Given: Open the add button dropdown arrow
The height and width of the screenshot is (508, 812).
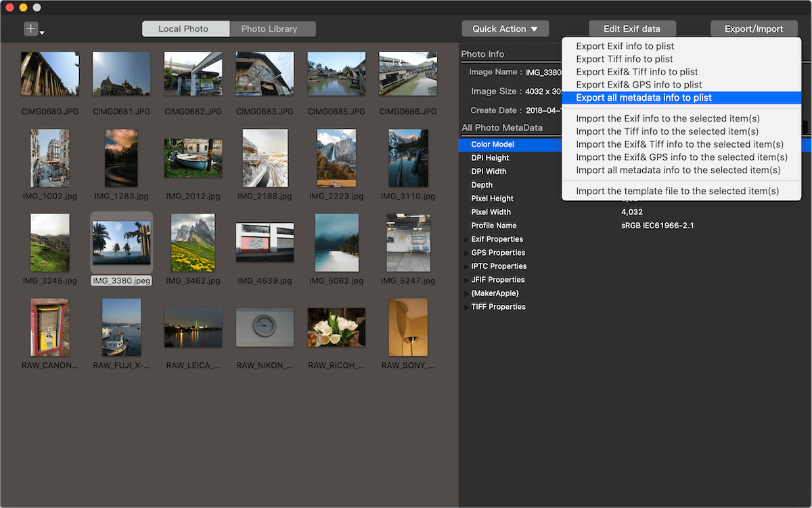Looking at the screenshot, I should (42, 33).
